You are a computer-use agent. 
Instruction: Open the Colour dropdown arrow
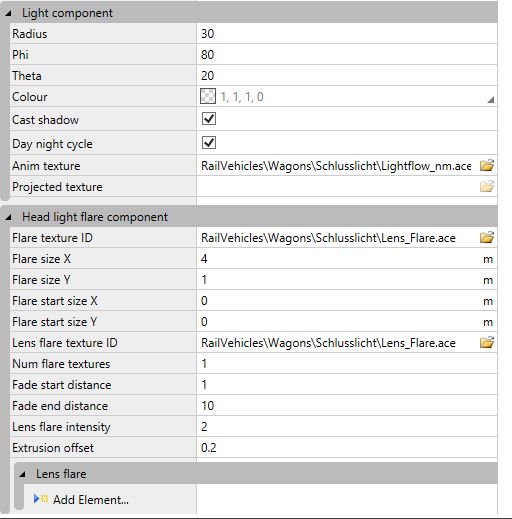[x=490, y=99]
